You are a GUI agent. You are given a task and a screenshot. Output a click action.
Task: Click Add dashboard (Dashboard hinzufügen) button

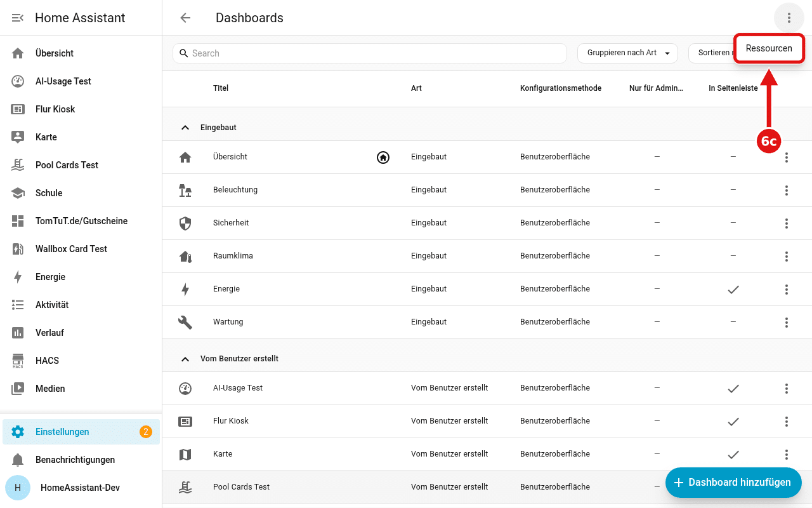tap(733, 483)
